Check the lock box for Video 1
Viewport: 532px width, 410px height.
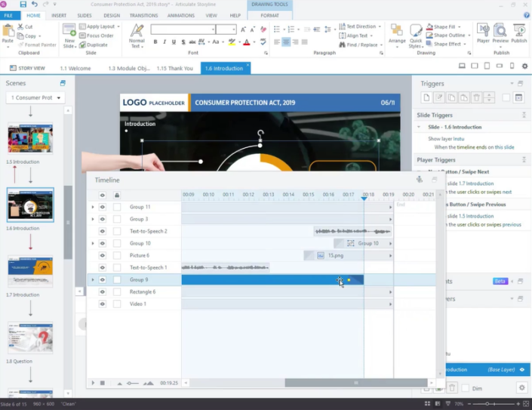(117, 304)
